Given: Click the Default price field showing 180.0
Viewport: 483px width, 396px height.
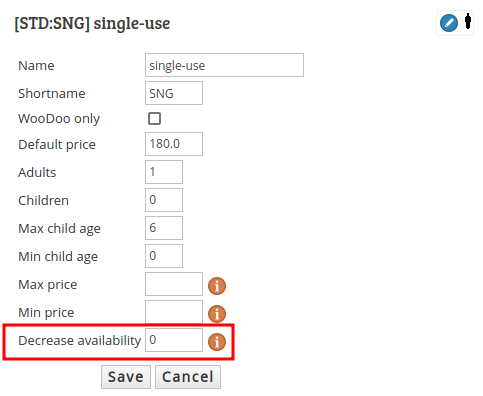Looking at the screenshot, I should coord(174,144).
